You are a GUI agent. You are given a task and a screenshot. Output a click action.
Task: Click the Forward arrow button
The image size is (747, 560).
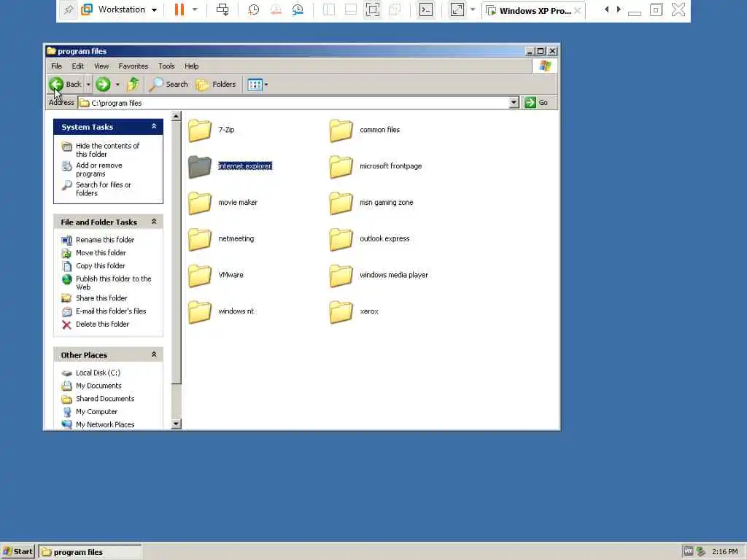103,85
